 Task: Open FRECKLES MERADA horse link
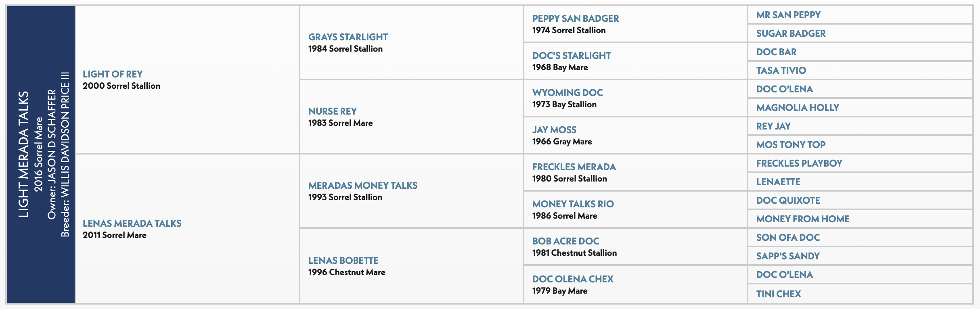coord(574,167)
